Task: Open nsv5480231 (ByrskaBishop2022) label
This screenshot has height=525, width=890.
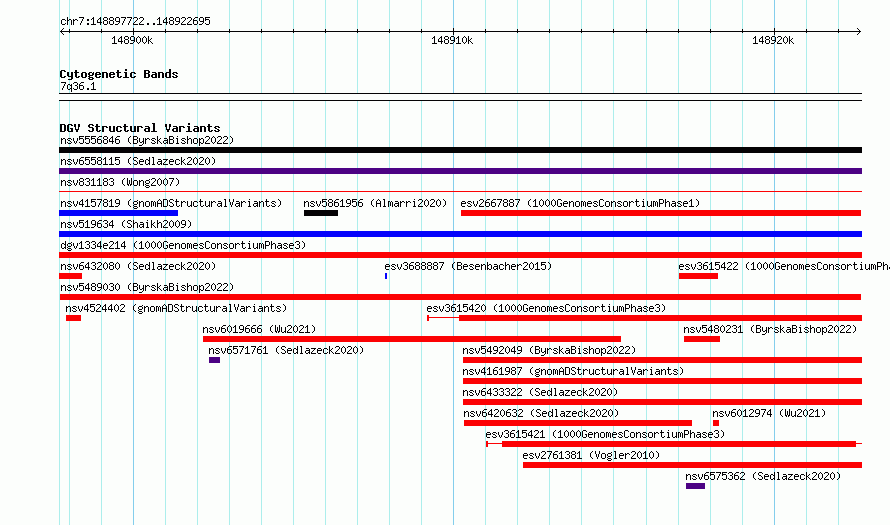Action: click(x=770, y=329)
